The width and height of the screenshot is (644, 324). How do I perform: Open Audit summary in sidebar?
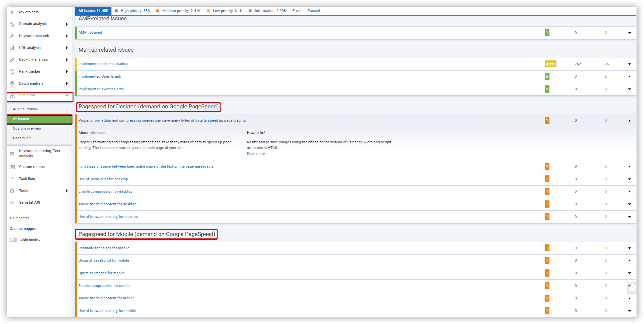click(25, 109)
